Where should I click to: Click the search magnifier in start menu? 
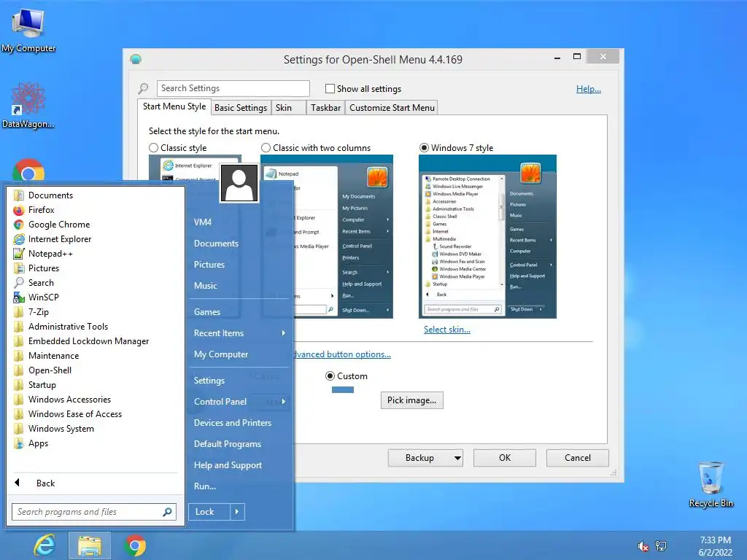coord(167,512)
